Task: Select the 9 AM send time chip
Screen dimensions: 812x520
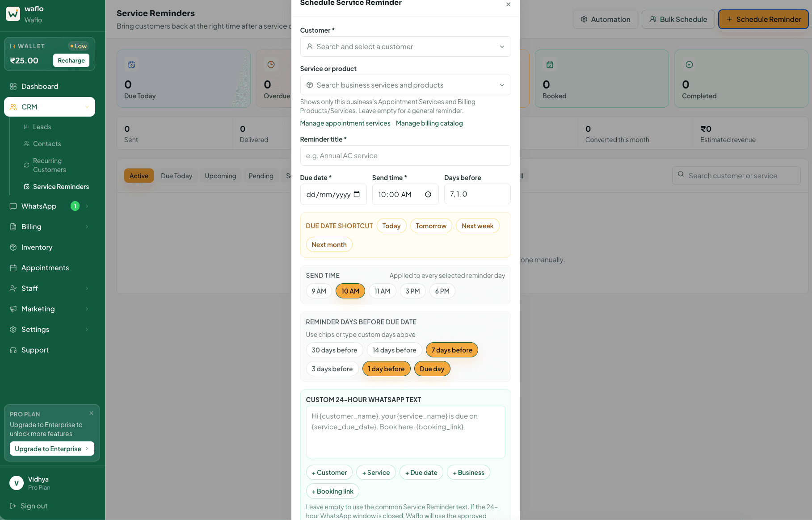Action: click(x=319, y=291)
